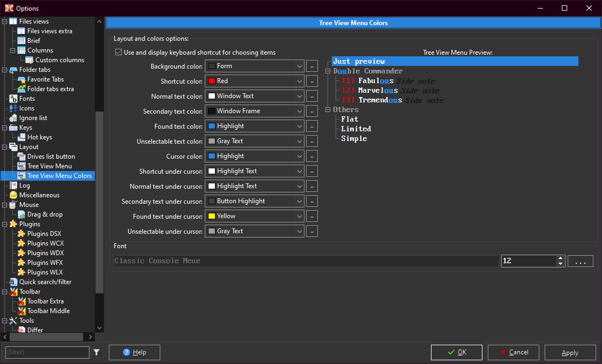Click the Plugins DSX puzzle icon

21,234
